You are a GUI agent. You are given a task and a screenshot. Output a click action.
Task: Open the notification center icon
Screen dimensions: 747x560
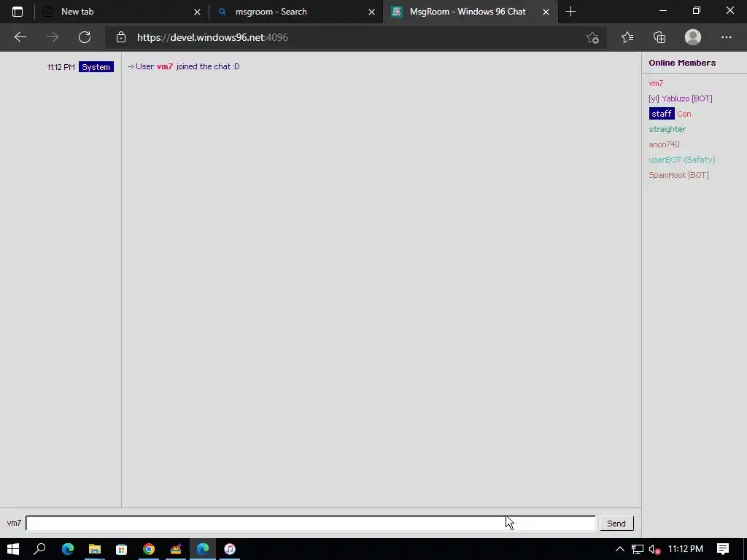pyautogui.click(x=723, y=549)
